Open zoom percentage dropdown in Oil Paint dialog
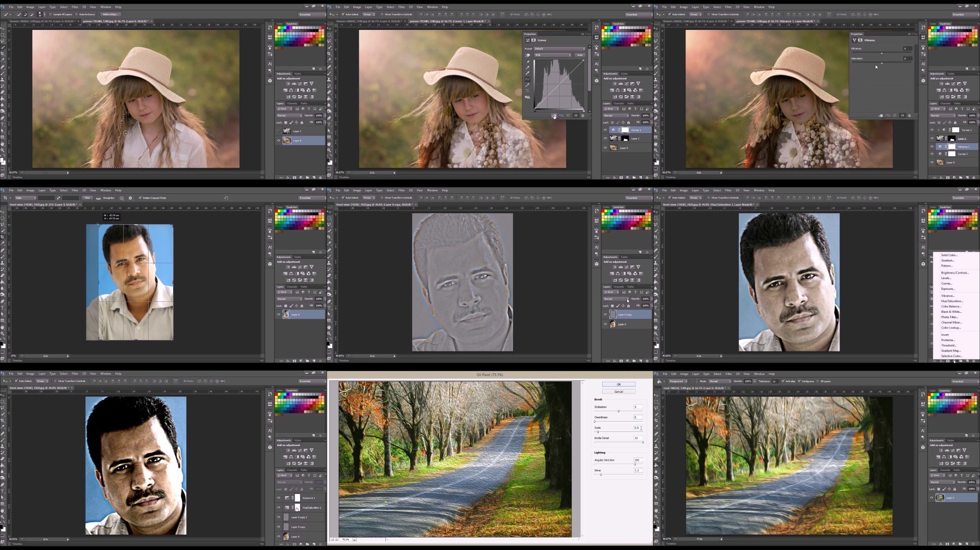This screenshot has height=550, width=980. pos(354,540)
